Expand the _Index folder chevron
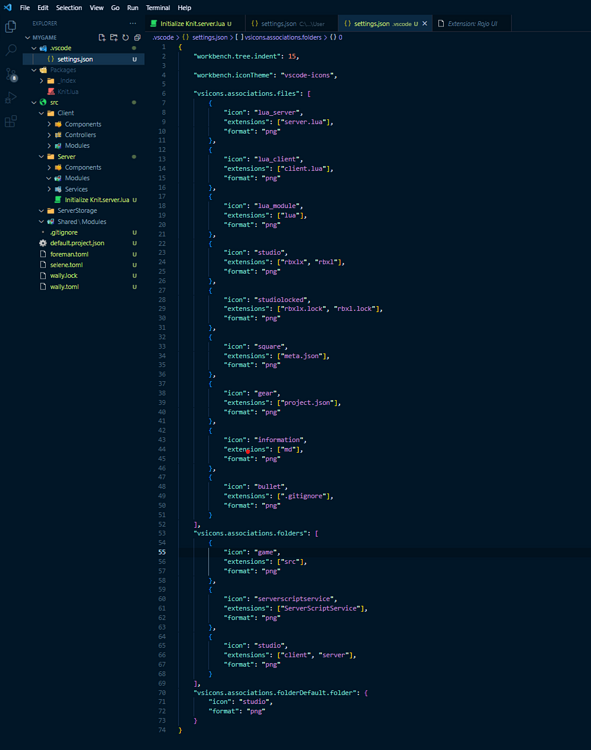This screenshot has width=591, height=750. [x=42, y=81]
